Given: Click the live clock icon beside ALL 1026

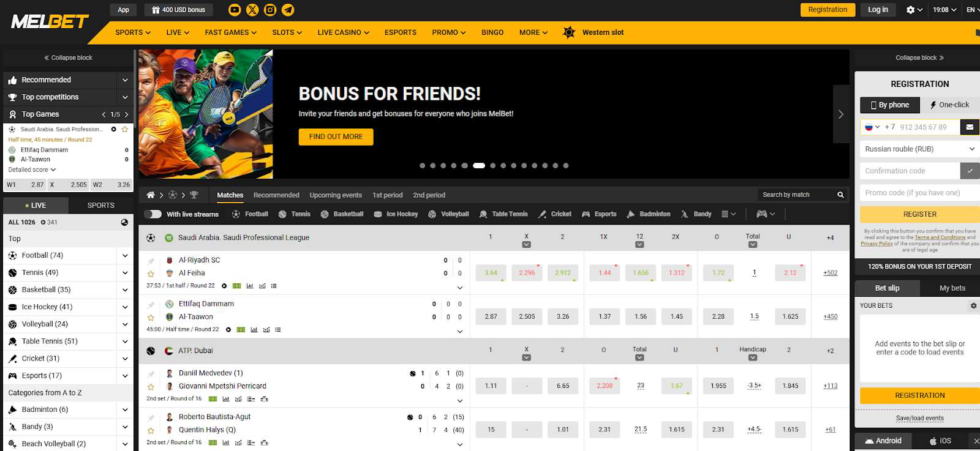Looking at the screenshot, I should coord(124,222).
